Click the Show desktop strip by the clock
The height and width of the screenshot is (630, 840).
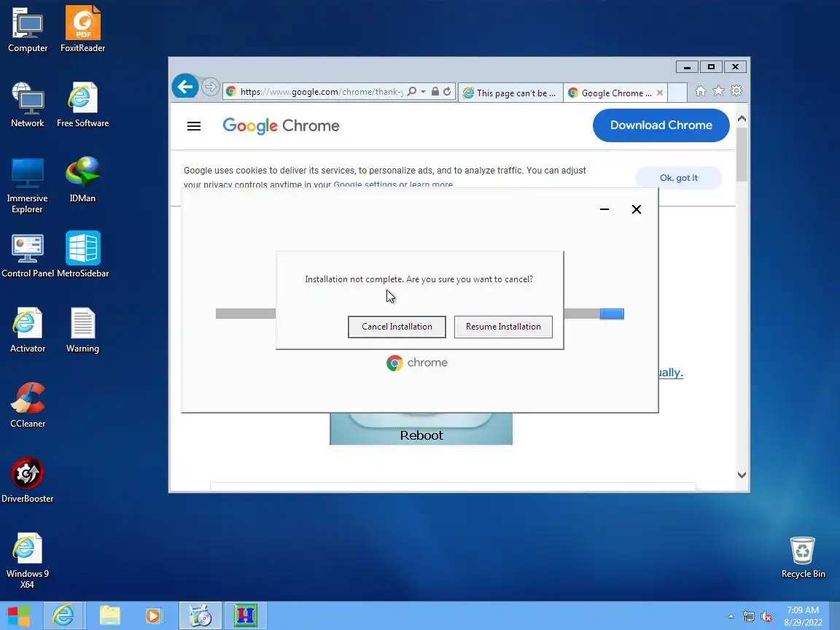(835, 615)
